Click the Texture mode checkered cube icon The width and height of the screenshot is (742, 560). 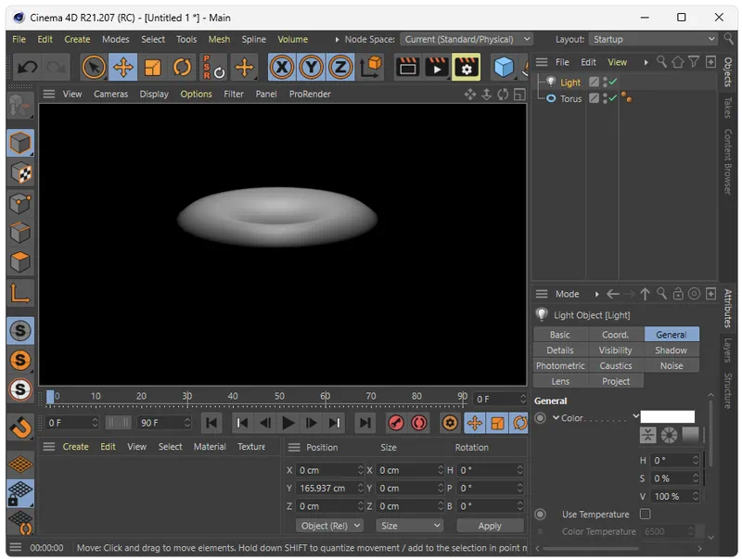click(x=19, y=173)
